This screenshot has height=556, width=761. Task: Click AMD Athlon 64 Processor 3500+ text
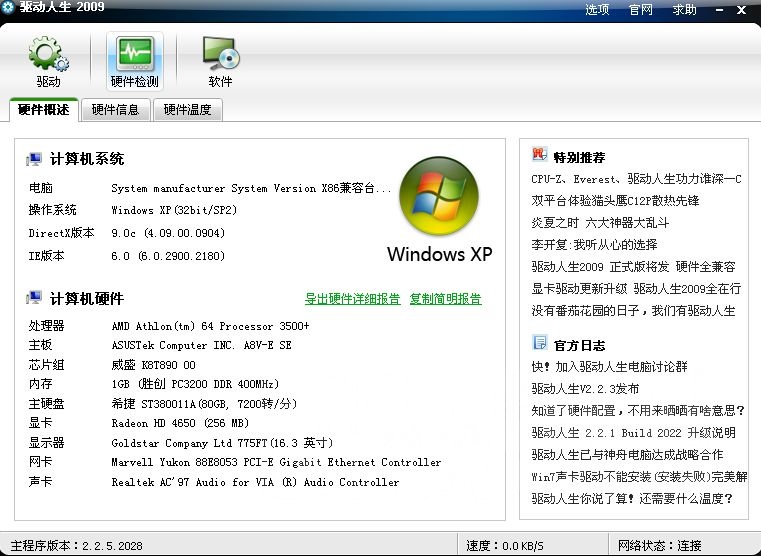tap(210, 326)
